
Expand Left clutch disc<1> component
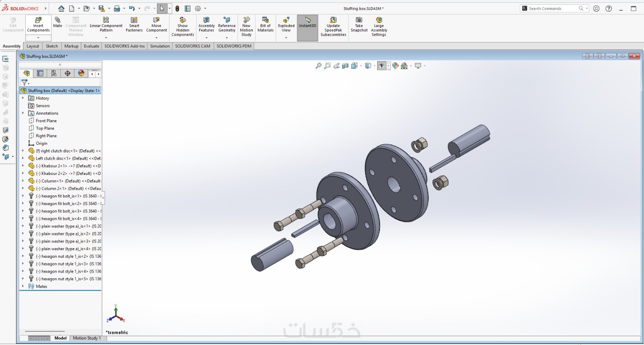(x=23, y=158)
